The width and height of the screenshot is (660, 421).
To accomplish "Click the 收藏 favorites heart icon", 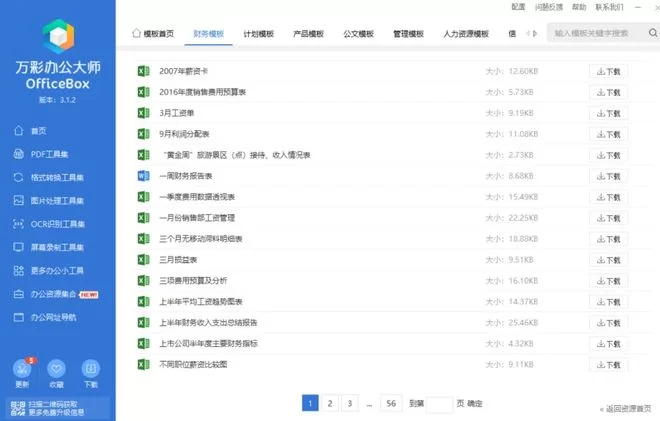I will coord(56,369).
